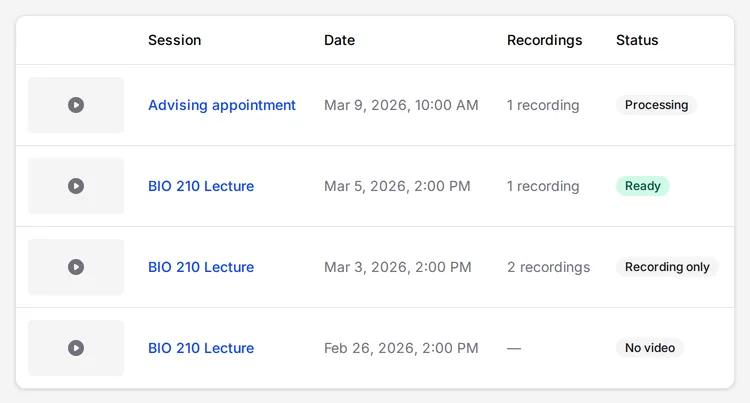
Task: Select the Recording only status badge
Action: click(667, 267)
